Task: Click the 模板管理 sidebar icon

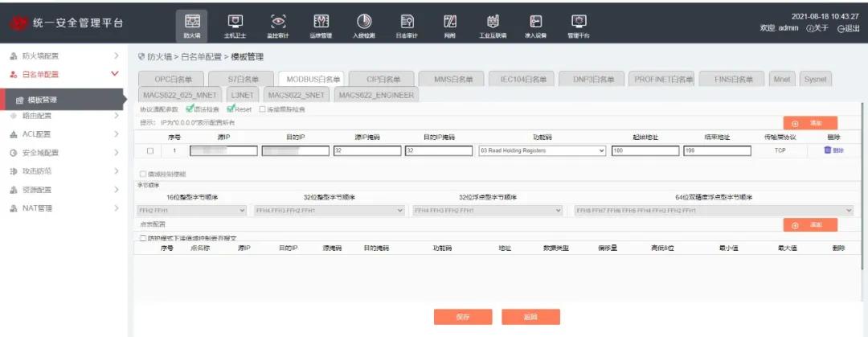Action: 19,101
